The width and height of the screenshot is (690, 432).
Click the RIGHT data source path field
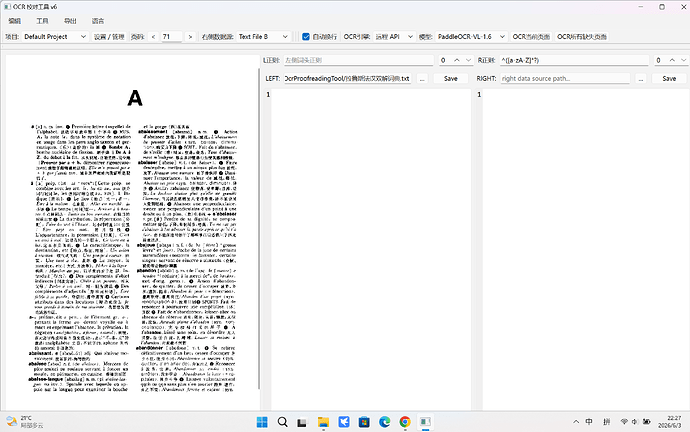point(565,78)
